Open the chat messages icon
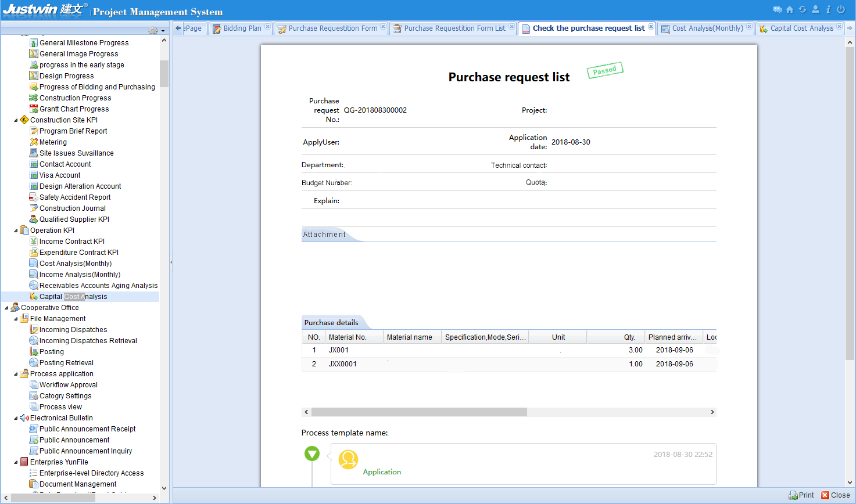This screenshot has height=504, width=856. click(777, 9)
